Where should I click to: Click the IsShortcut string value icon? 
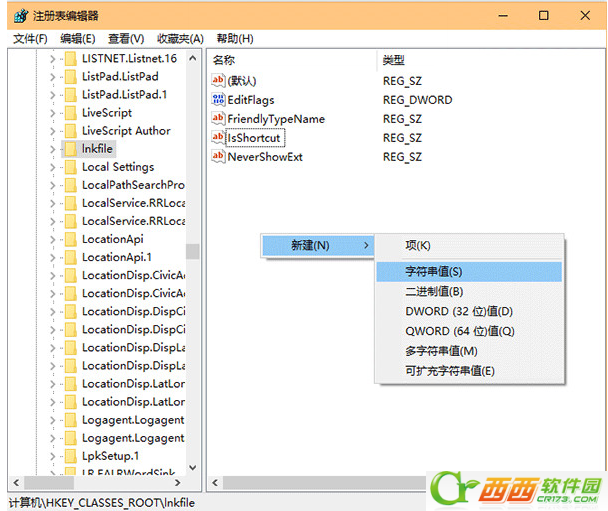(218, 138)
